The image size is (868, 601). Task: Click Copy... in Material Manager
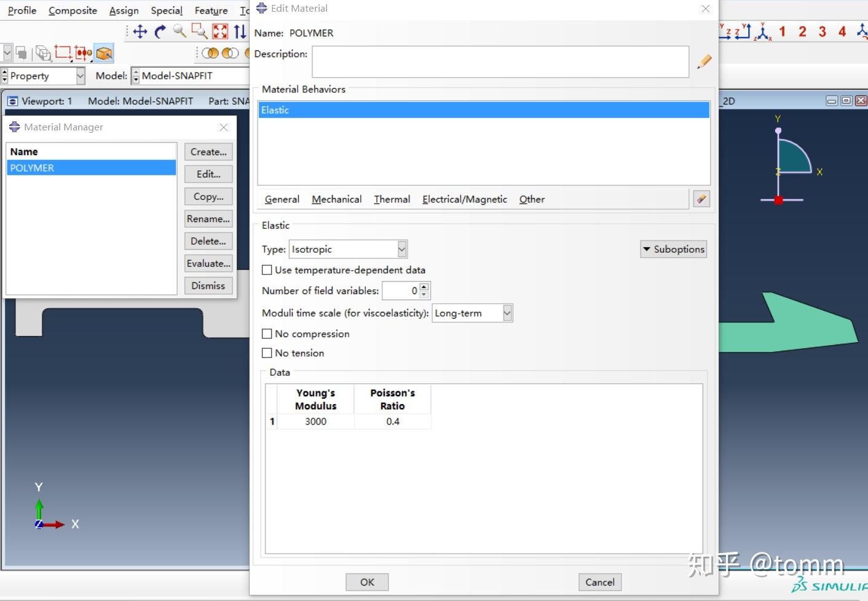pyautogui.click(x=208, y=196)
